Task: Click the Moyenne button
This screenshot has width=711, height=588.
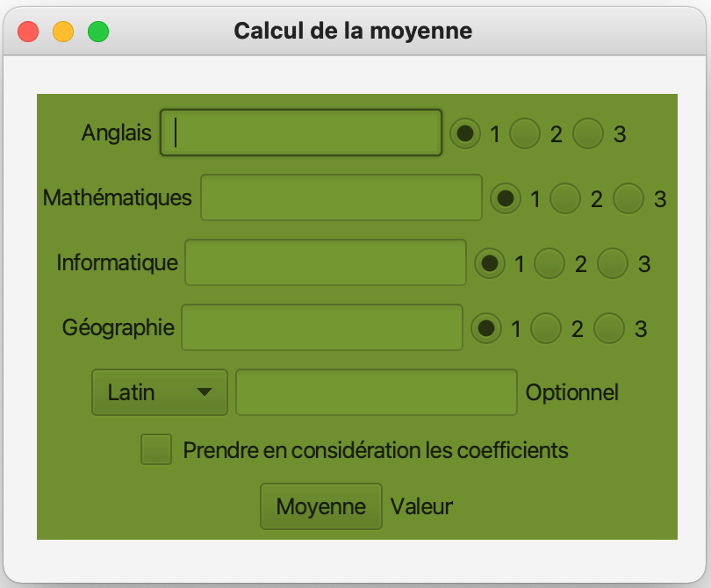Action: coord(321,506)
